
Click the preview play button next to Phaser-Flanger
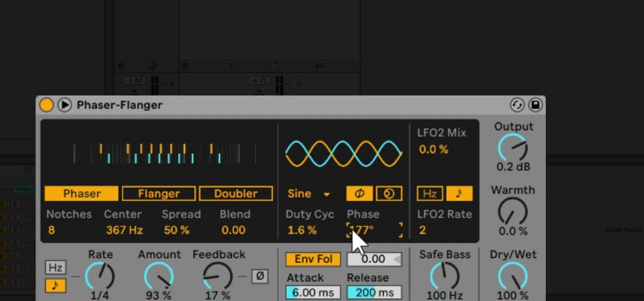[x=64, y=105]
